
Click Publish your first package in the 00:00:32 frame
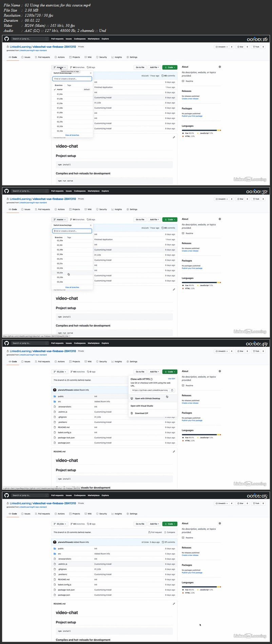tap(192, 268)
